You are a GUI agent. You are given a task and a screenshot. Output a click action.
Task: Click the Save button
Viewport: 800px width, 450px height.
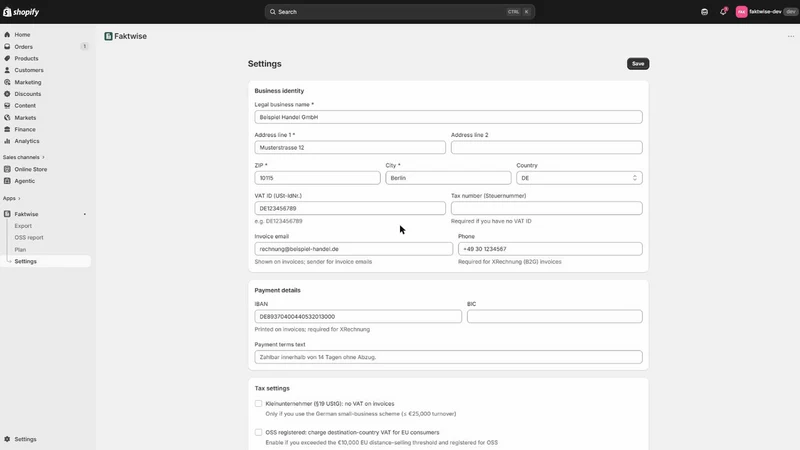[x=638, y=64]
